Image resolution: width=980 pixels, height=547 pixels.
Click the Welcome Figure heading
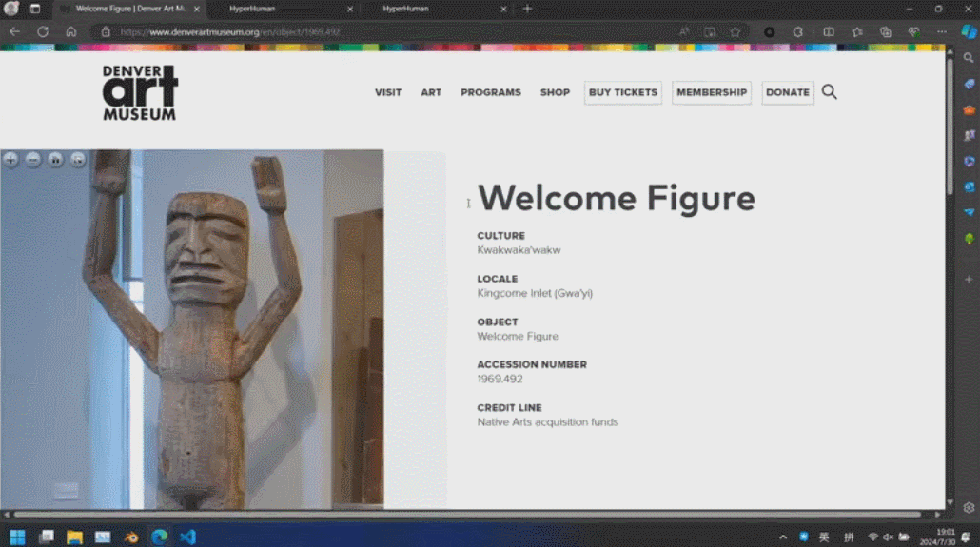pos(617,198)
